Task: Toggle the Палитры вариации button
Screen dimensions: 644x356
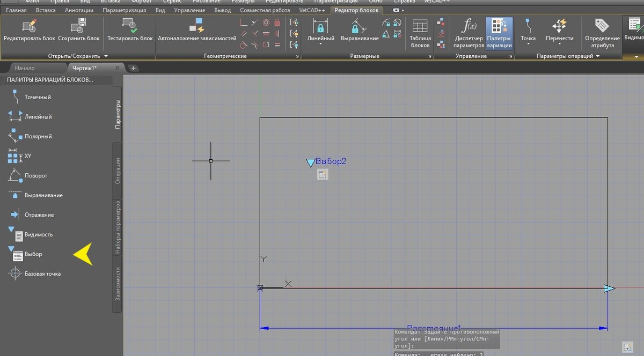Action: coord(499,32)
